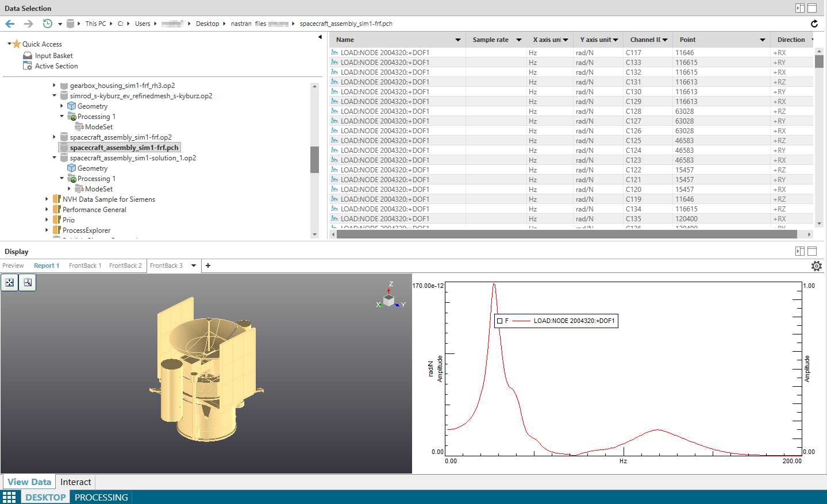Collapse the Quick Access group

(9, 44)
